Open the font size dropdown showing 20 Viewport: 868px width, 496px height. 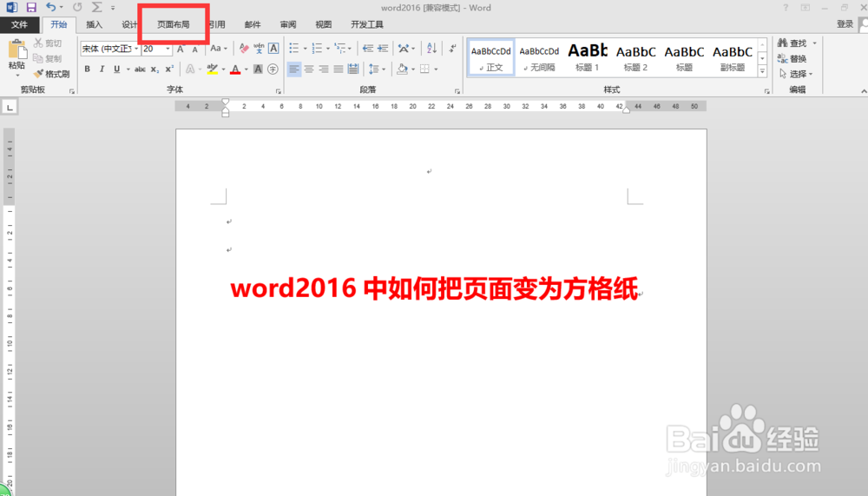pyautogui.click(x=168, y=49)
